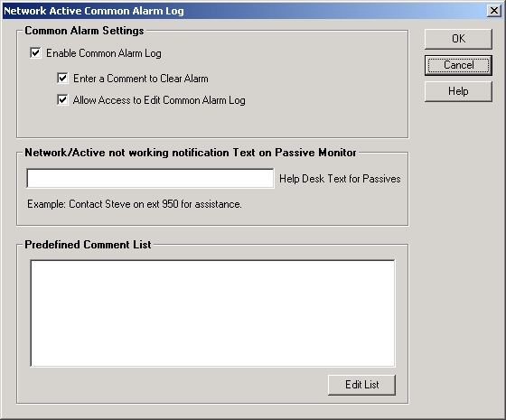Click the Enter a Comment to Clear Alarm label text

coord(141,79)
